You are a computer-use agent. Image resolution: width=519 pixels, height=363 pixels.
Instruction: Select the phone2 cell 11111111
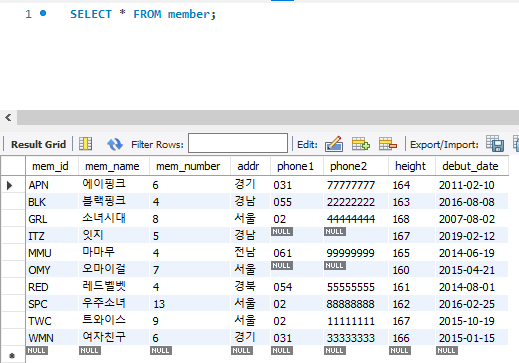[356, 321]
